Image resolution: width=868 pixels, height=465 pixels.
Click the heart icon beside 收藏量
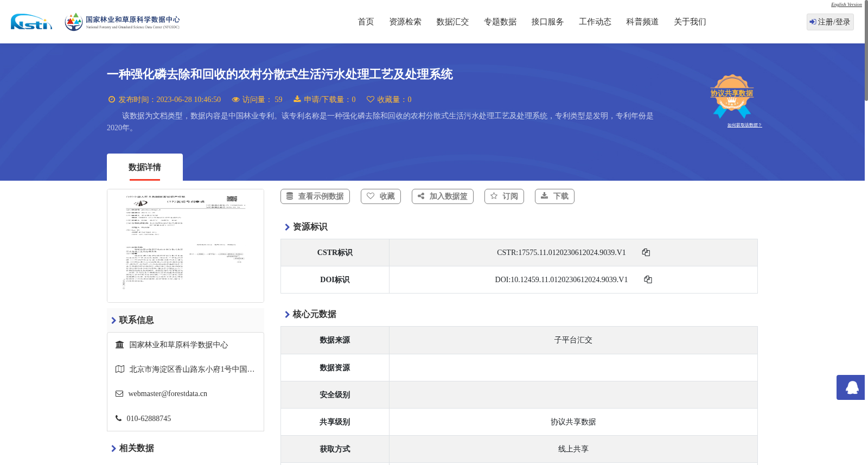[371, 99]
